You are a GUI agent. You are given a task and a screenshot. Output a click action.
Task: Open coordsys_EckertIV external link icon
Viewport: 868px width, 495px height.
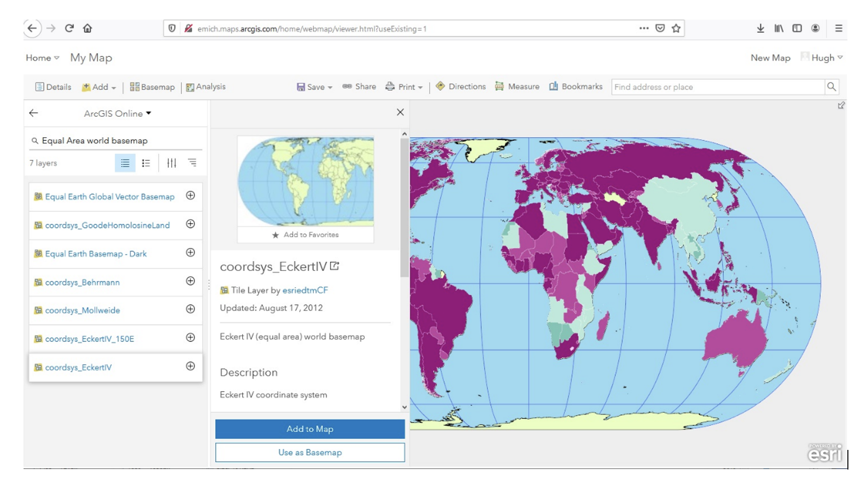coord(334,266)
